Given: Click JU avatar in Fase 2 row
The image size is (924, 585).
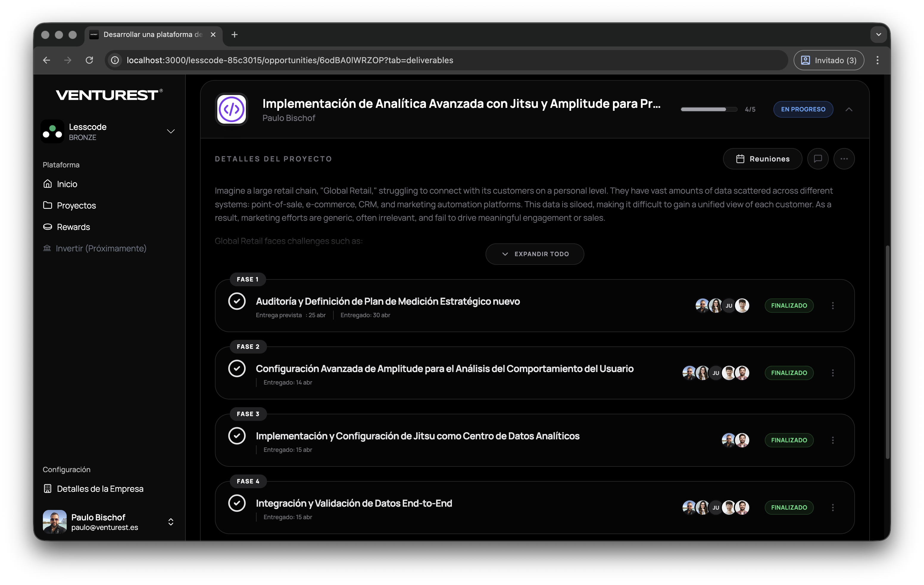Looking at the screenshot, I should coord(716,373).
